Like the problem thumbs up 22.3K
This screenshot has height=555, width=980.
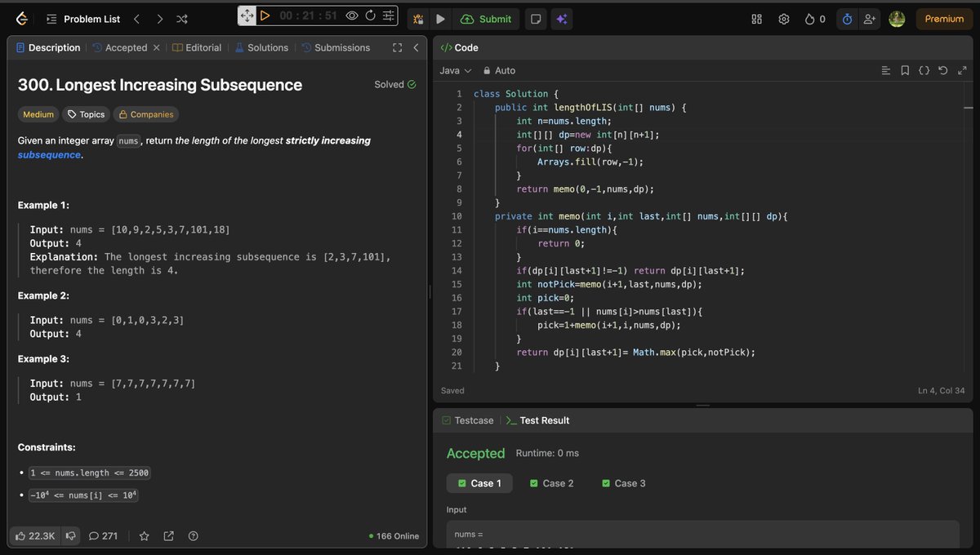pos(35,535)
